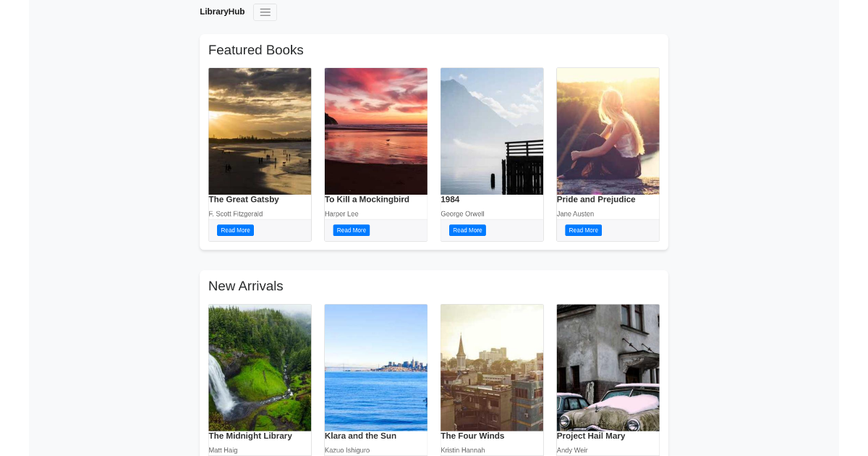Image resolution: width=868 pixels, height=456 pixels.
Task: Open the hamburger navigation menu
Action: tap(265, 12)
